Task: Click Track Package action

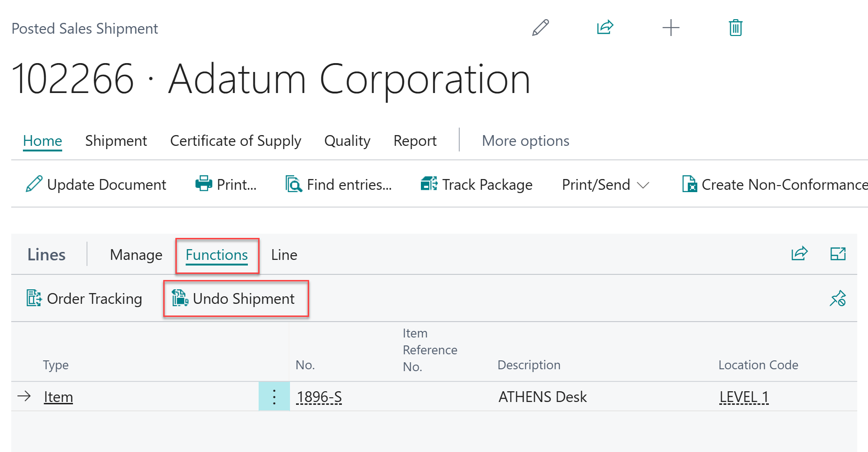Action: pyautogui.click(x=476, y=184)
